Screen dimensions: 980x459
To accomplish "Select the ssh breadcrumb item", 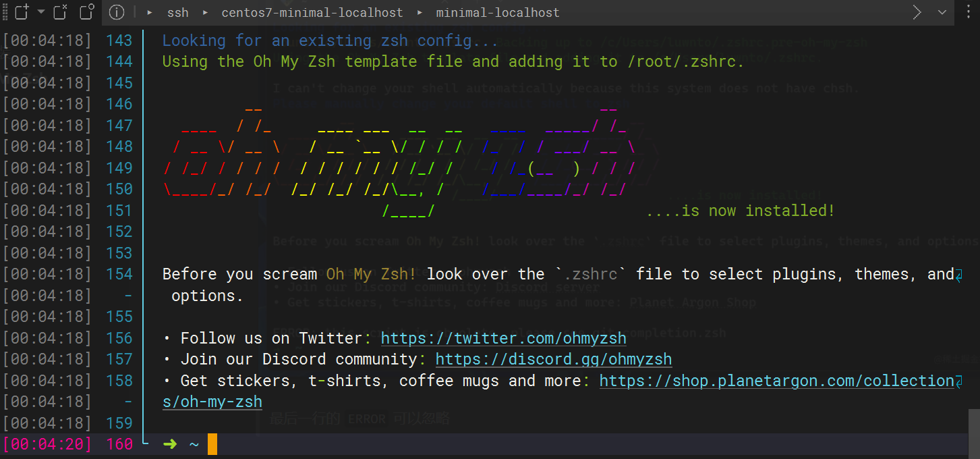I will point(177,11).
